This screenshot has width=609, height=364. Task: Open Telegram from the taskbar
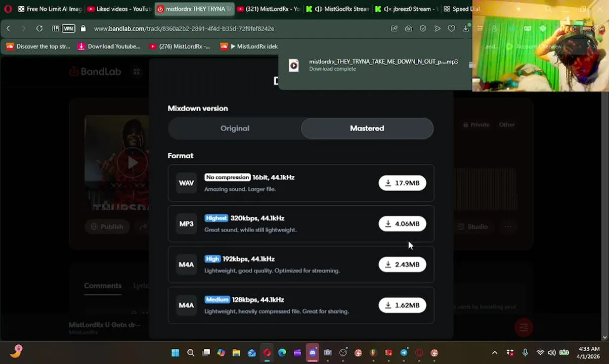404,353
